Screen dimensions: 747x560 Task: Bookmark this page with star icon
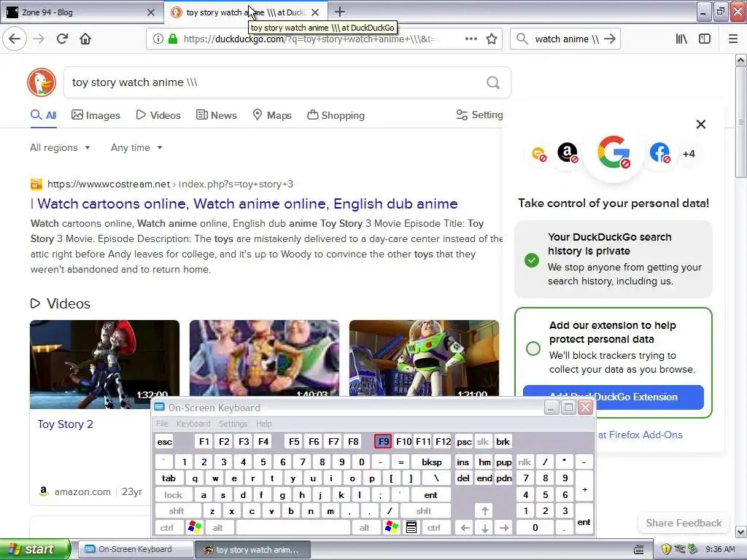coord(492,39)
